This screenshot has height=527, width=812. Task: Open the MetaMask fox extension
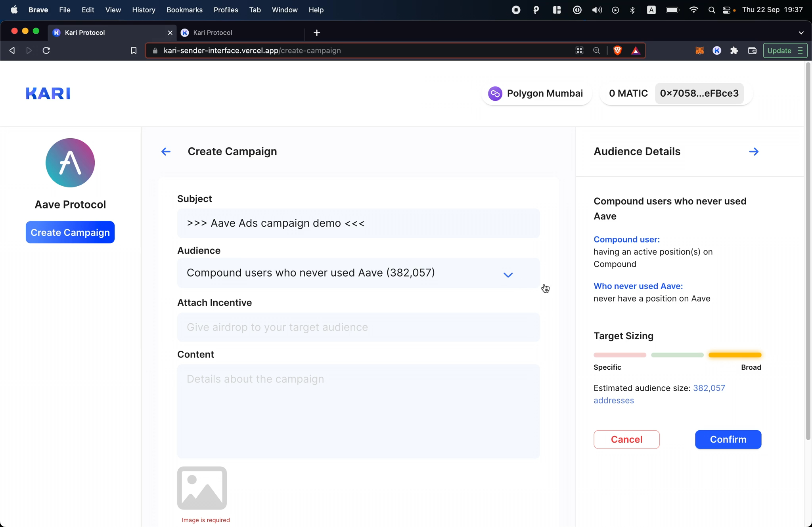pos(699,50)
